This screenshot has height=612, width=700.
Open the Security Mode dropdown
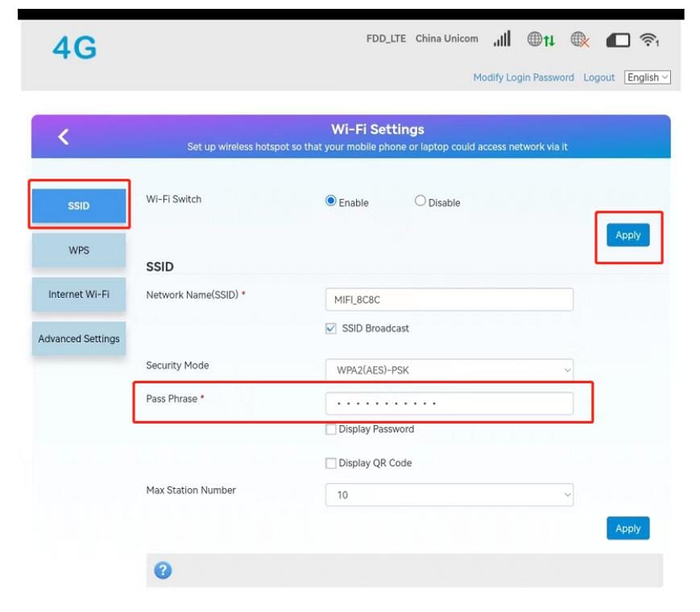tap(449, 370)
